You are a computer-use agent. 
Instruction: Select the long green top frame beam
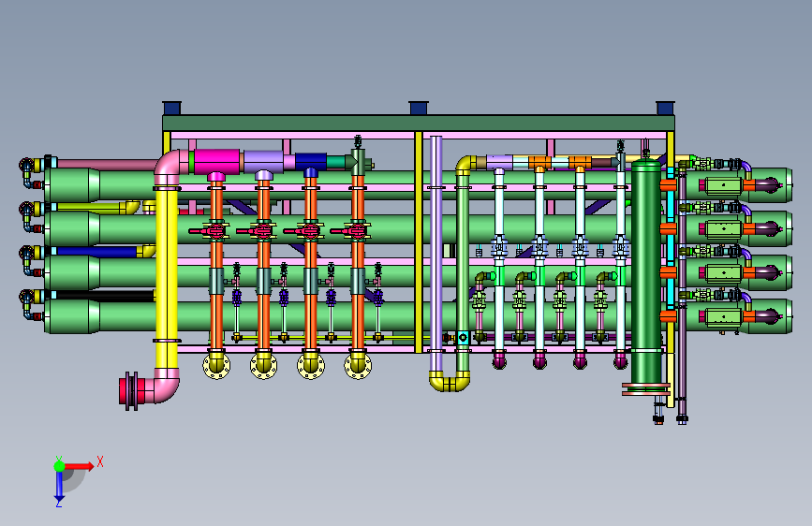(419, 124)
